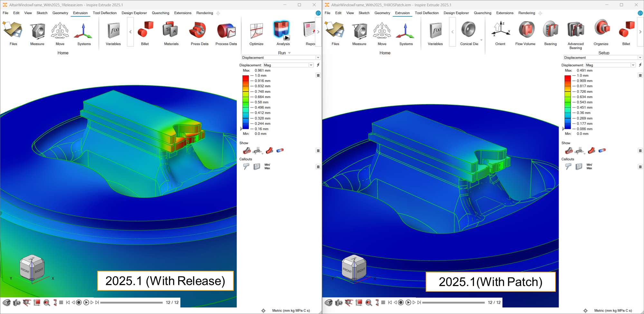This screenshot has height=314, width=644.
Task: Click animation frame slider in right window
Action: point(453,302)
